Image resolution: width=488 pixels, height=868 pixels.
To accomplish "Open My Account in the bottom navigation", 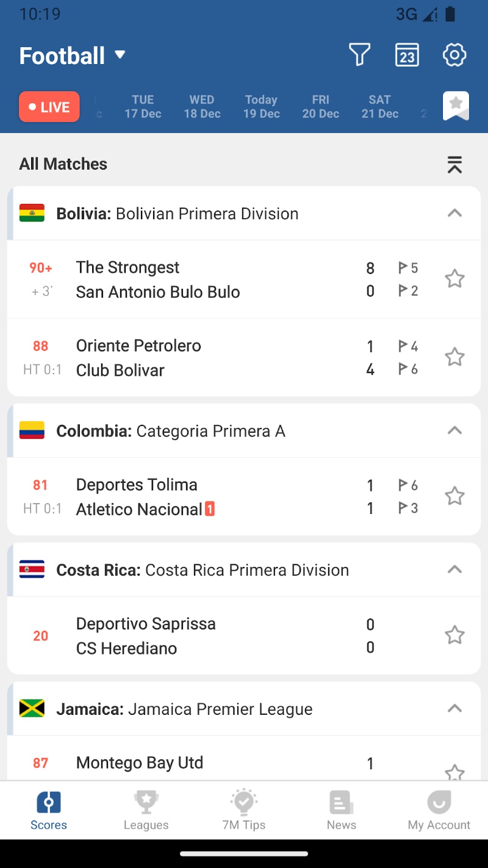I will [x=439, y=810].
